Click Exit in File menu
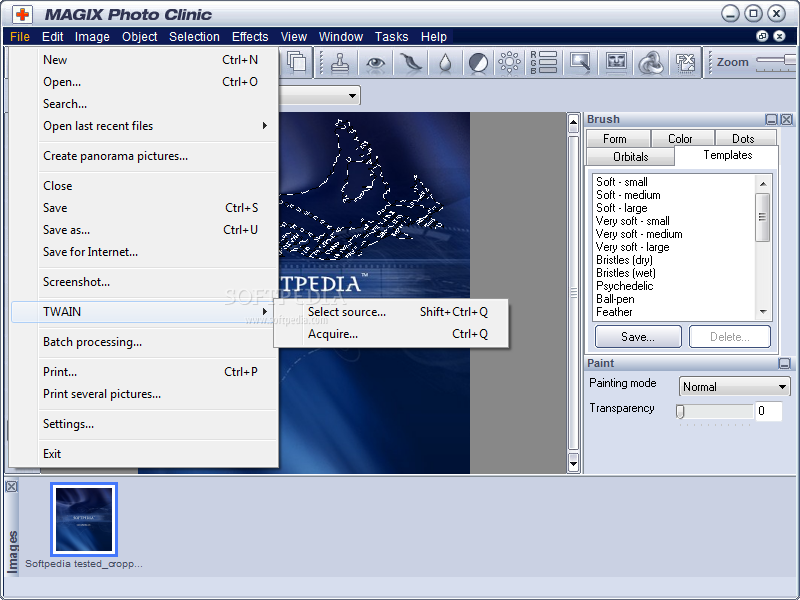This screenshot has width=800, height=600. [x=144, y=454]
